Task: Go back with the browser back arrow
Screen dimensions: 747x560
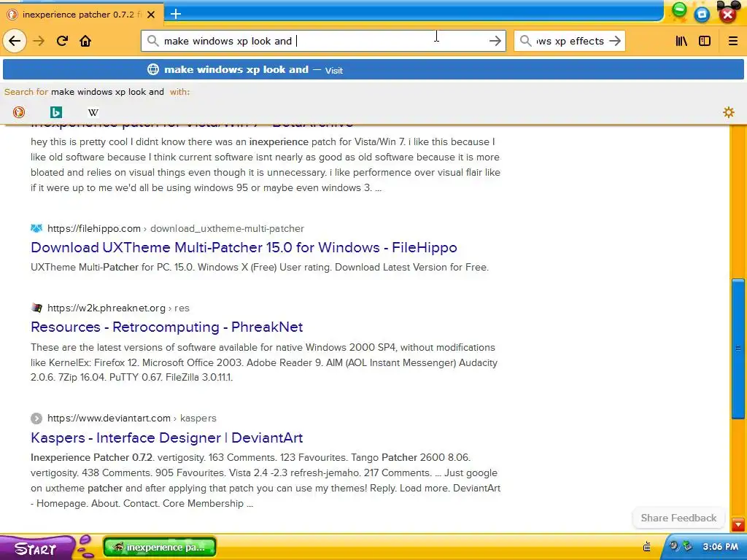Action: tap(15, 41)
